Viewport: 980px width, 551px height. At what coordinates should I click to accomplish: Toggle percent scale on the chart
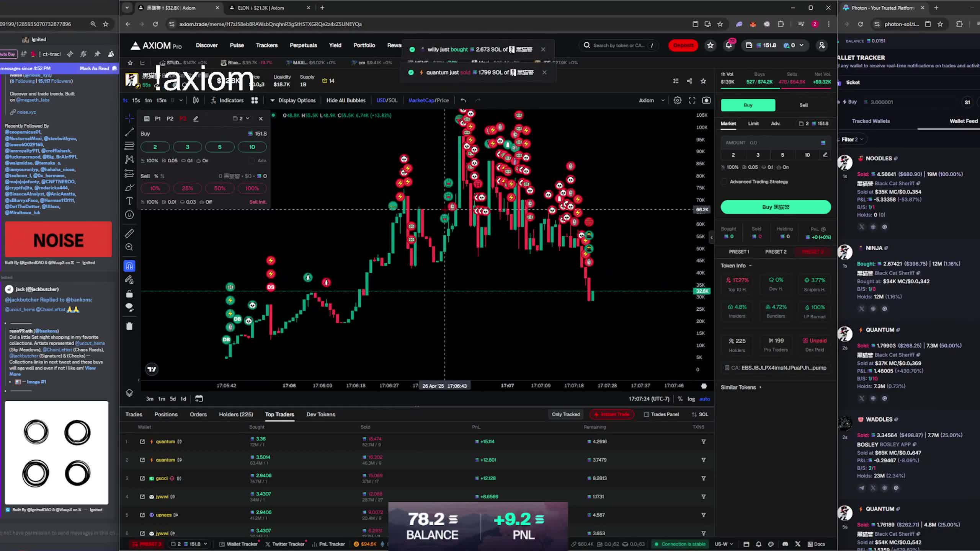coord(680,399)
